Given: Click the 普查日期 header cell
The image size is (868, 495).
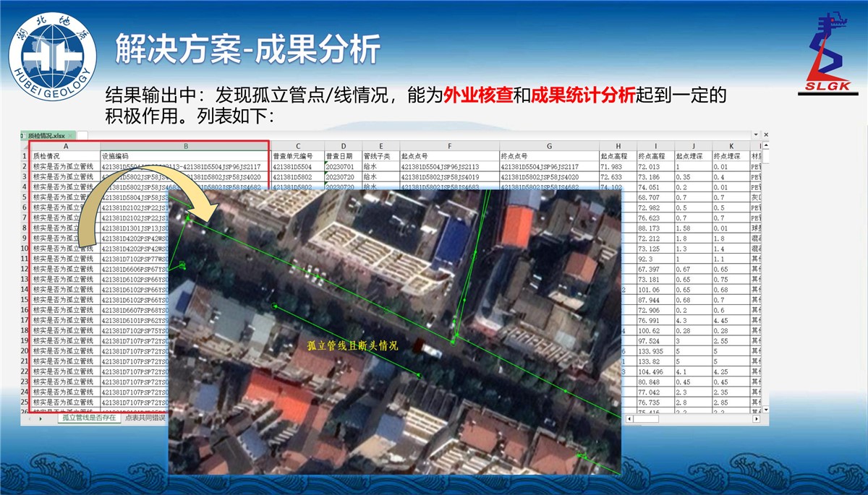Looking at the screenshot, I should (343, 155).
